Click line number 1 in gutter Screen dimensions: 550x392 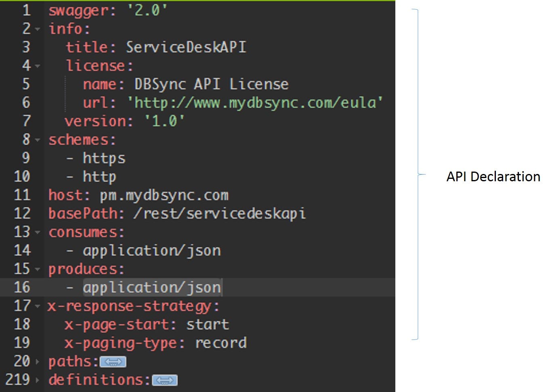pos(26,10)
